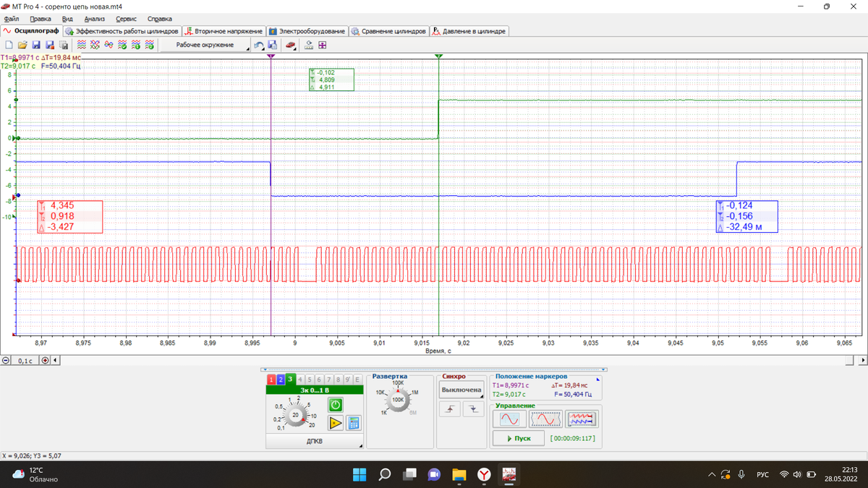
Task: Open file with folder icon
Action: click(x=22, y=45)
